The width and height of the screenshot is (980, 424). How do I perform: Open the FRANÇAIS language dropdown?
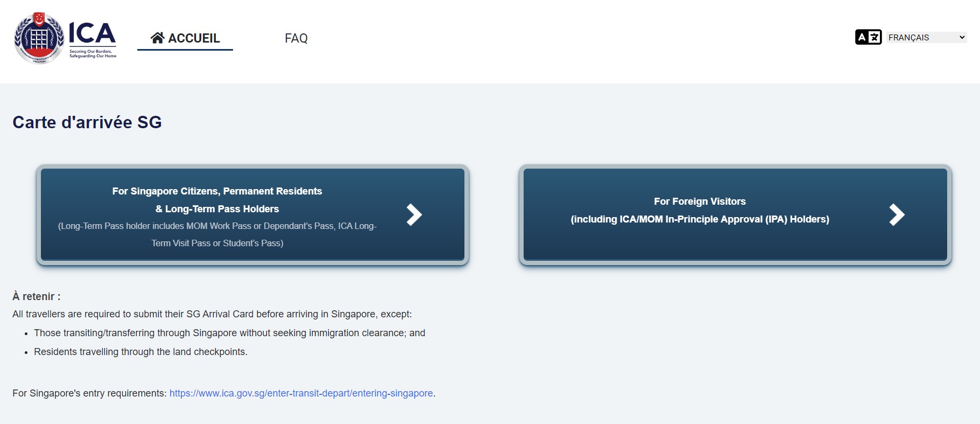click(x=927, y=37)
